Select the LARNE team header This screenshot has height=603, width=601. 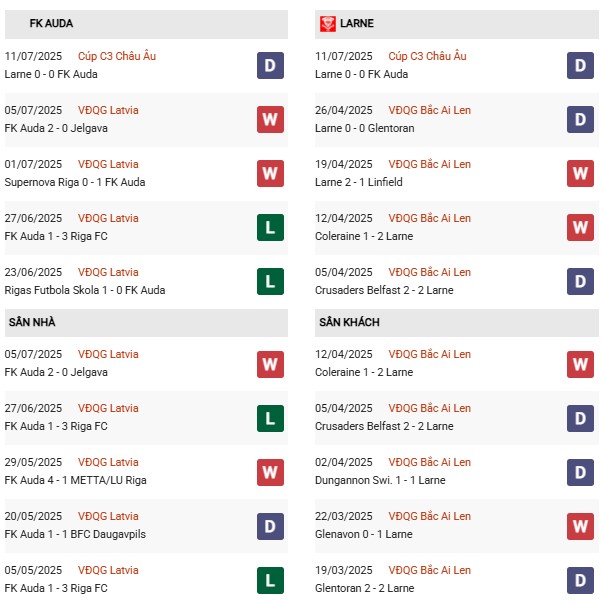[357, 23]
